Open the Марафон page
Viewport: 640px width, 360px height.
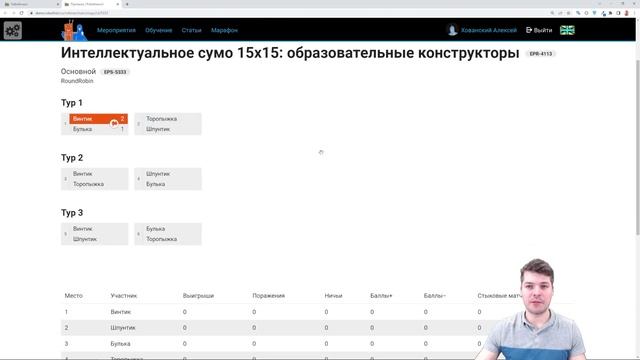(x=224, y=30)
